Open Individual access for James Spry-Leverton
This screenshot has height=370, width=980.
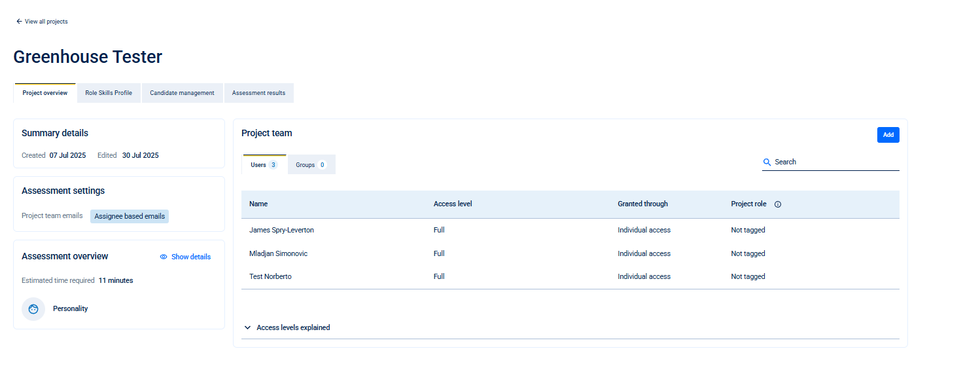[644, 230]
